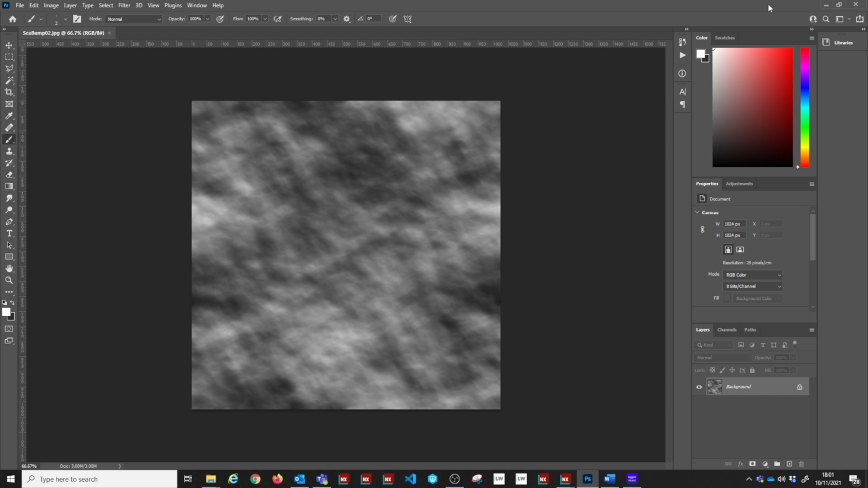The image size is (868, 488).
Task: Create a new layer in the Layers panel
Action: click(x=789, y=464)
